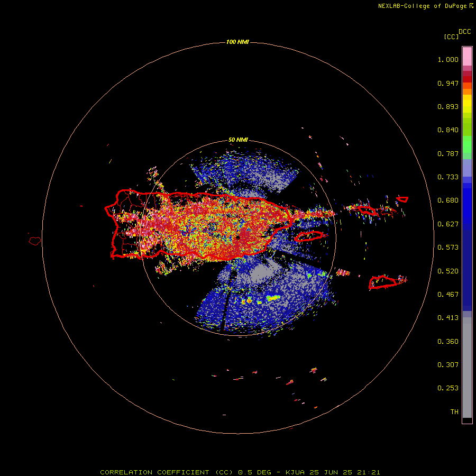476x476 pixels.
Task: Select the 0.893 scale value
Action: click(x=448, y=106)
